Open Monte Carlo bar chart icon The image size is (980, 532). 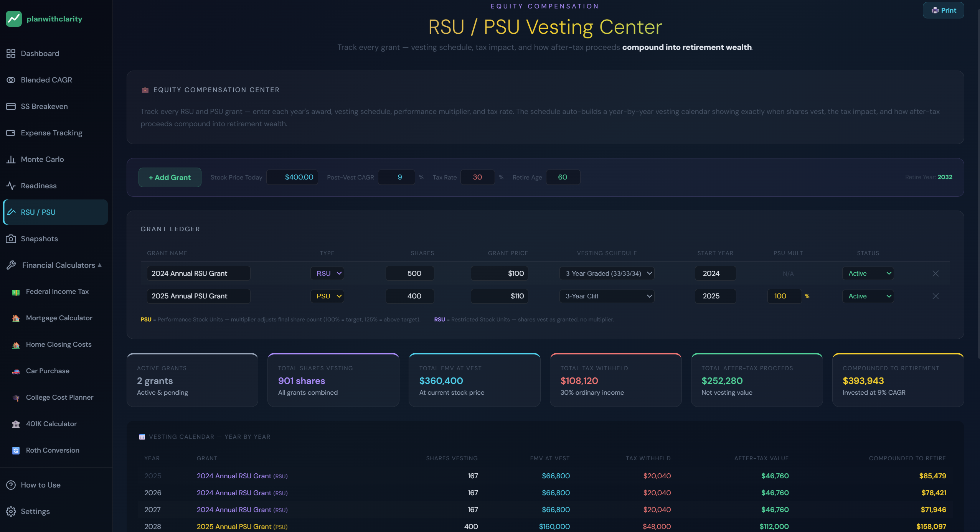(11, 159)
